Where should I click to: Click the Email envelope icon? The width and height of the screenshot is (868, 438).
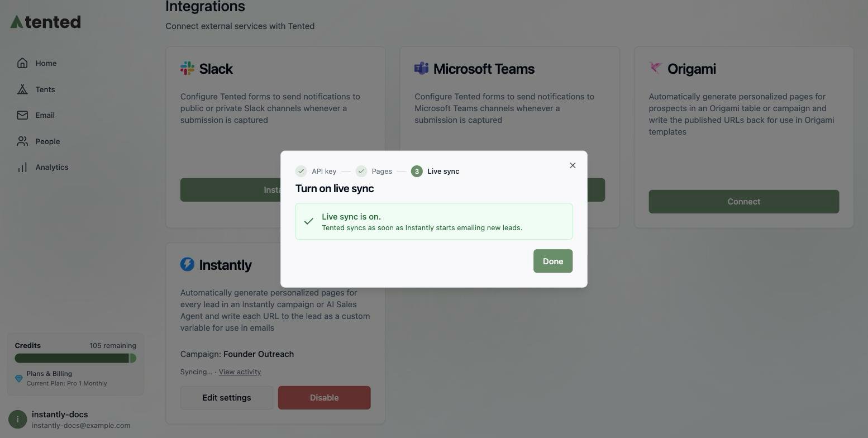click(x=22, y=115)
